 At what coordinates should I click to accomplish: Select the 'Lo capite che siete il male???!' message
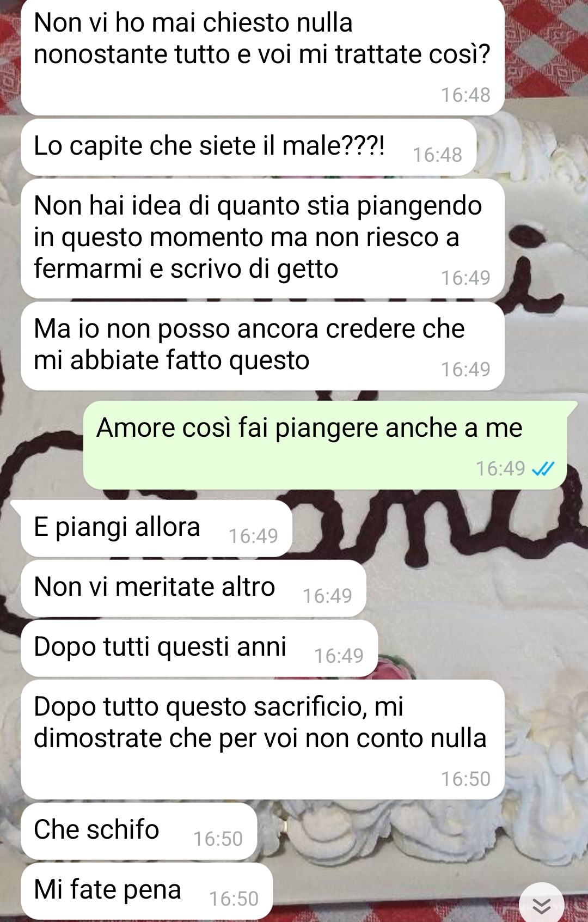tap(249, 147)
